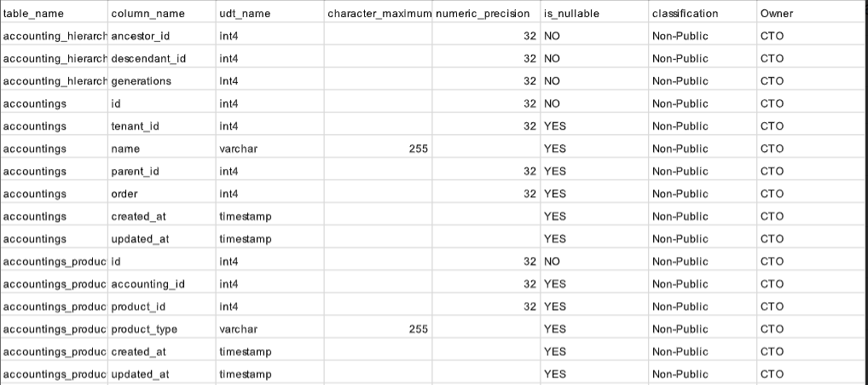Screen dimensions: 868x385
Task: Click the is_nullable header cell
Action: click(x=594, y=14)
